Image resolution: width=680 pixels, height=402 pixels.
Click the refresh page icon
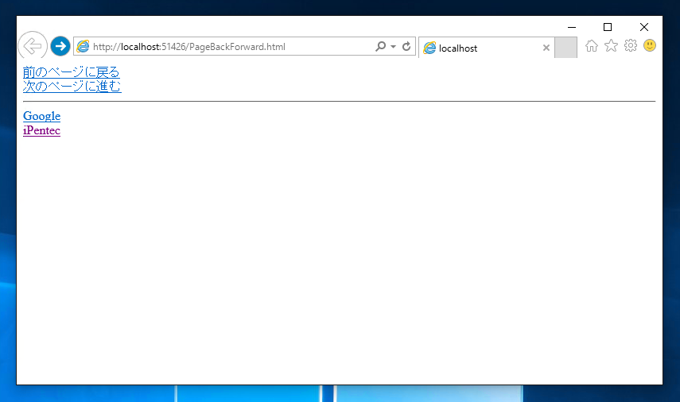406,46
